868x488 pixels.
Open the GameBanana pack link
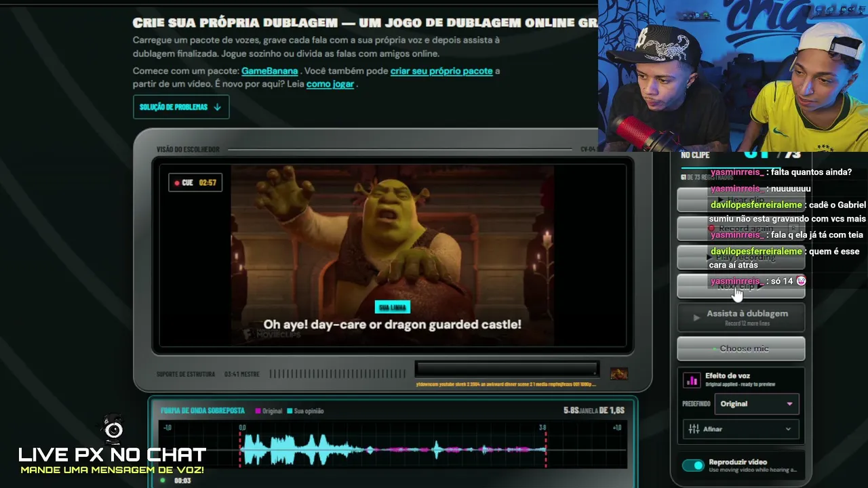(269, 70)
